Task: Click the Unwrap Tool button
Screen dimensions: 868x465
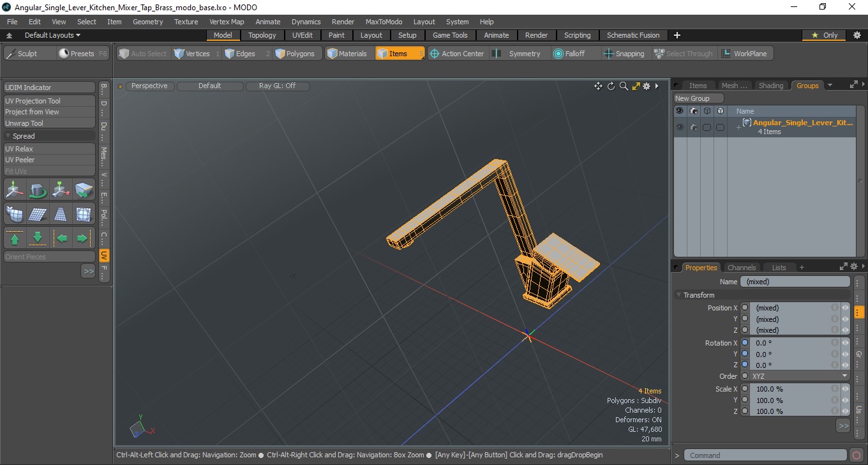Action: (50, 123)
